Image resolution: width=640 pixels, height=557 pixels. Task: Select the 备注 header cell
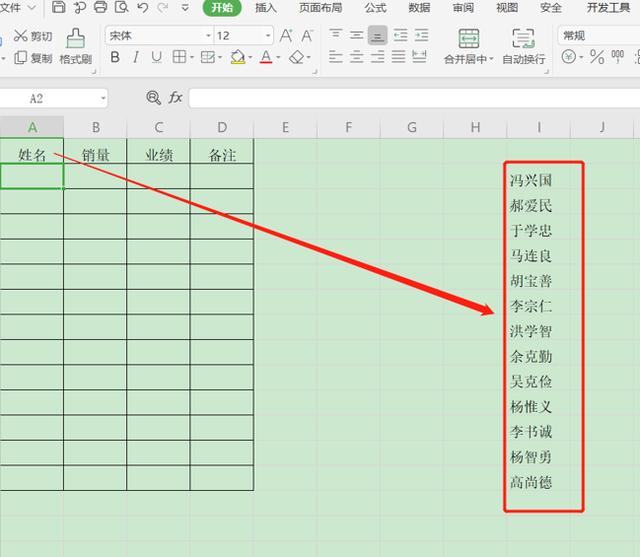click(x=222, y=152)
